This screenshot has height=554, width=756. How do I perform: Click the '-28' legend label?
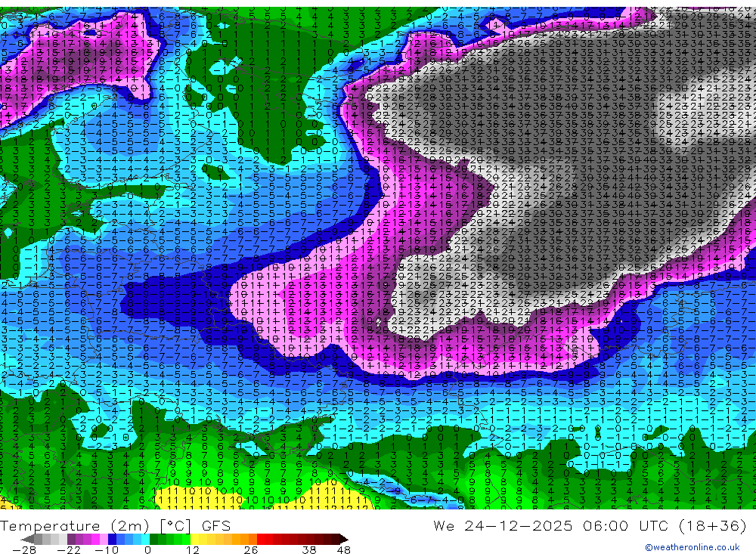[24, 549]
